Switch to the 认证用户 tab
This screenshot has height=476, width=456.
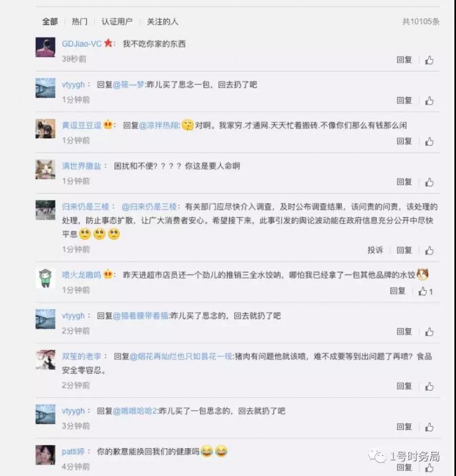tap(117, 22)
